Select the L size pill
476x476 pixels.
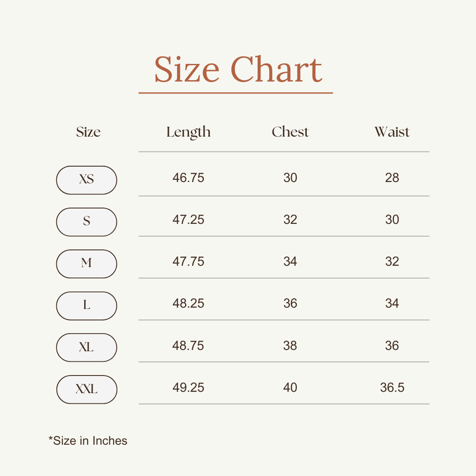tap(86, 305)
